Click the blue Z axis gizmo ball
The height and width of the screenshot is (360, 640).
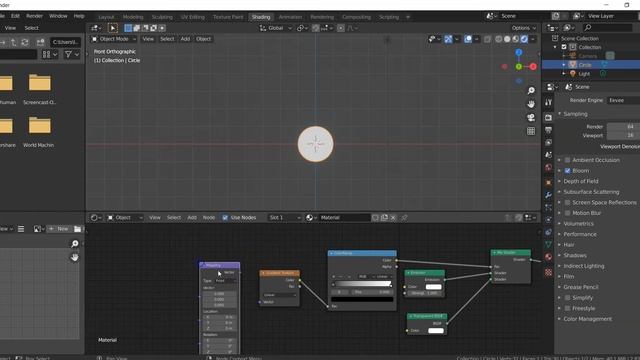pos(519,52)
